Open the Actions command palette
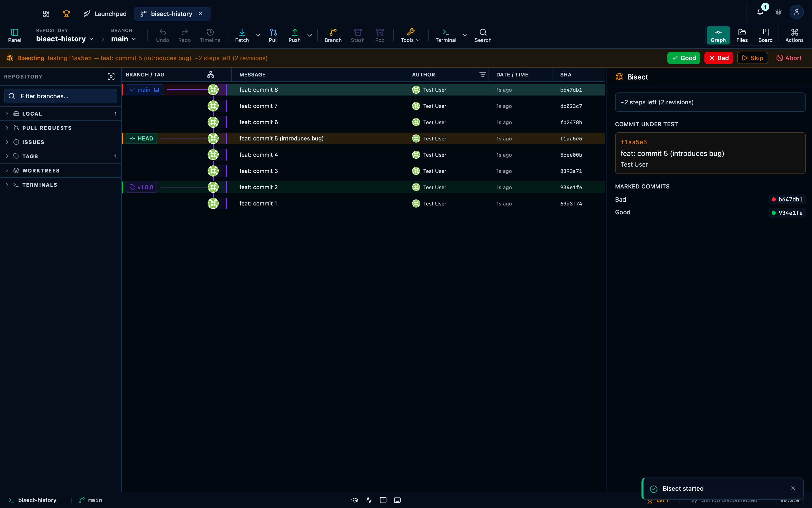This screenshot has width=812, height=508. [794, 35]
